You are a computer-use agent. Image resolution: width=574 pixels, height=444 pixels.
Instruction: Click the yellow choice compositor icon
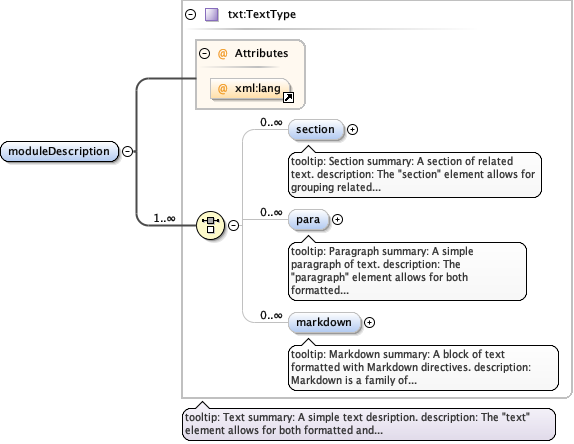click(210, 225)
